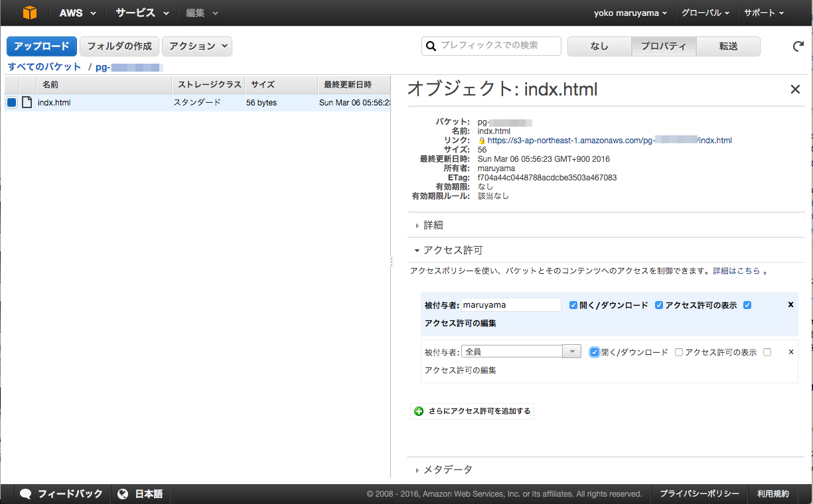Open the 詳細はこちら link

[x=737, y=271]
